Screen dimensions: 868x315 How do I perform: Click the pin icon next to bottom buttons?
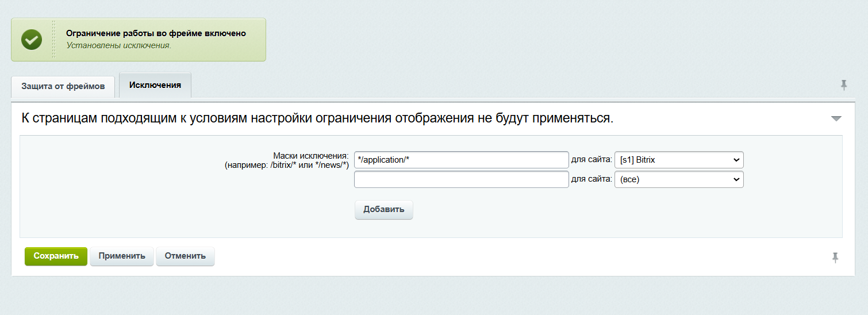click(835, 258)
